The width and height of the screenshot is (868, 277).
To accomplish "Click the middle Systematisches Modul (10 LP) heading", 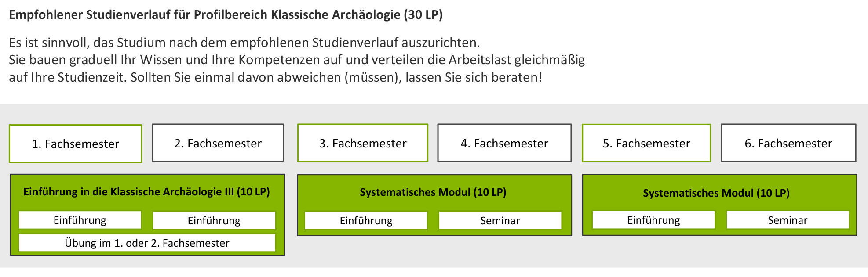I will [x=433, y=192].
